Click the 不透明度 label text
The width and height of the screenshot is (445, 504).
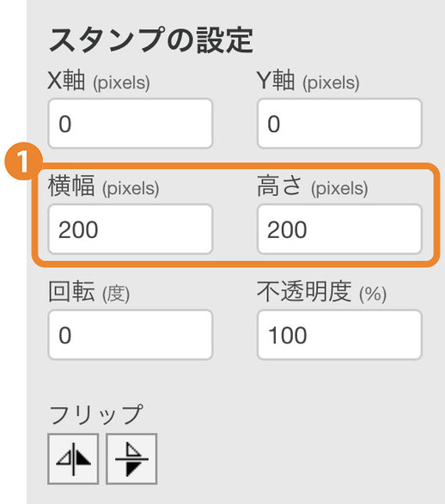click(304, 291)
